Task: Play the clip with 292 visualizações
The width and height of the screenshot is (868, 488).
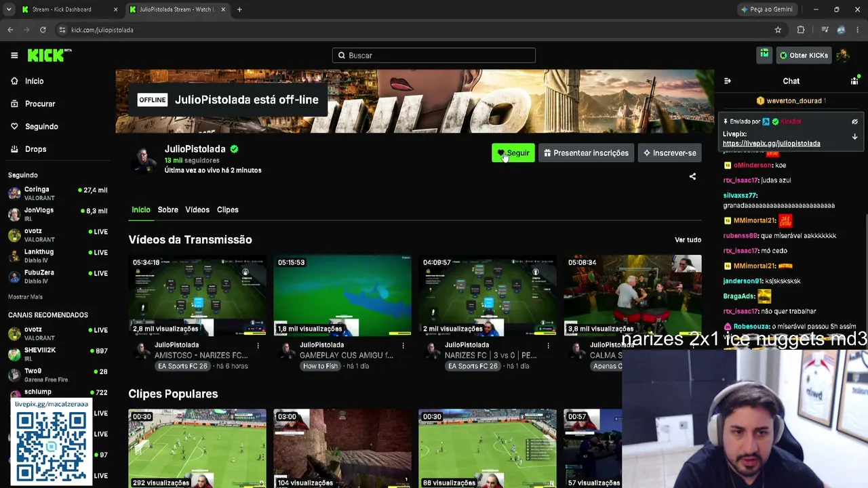Action: (197, 449)
